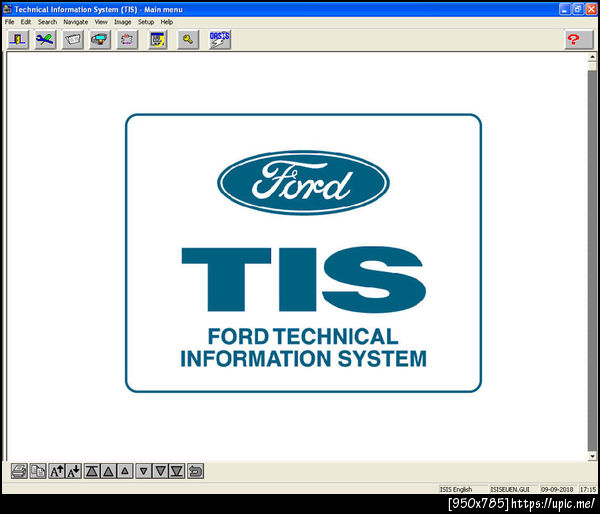The width and height of the screenshot is (600, 514).
Task: Step down with small down triangle
Action: [143, 471]
